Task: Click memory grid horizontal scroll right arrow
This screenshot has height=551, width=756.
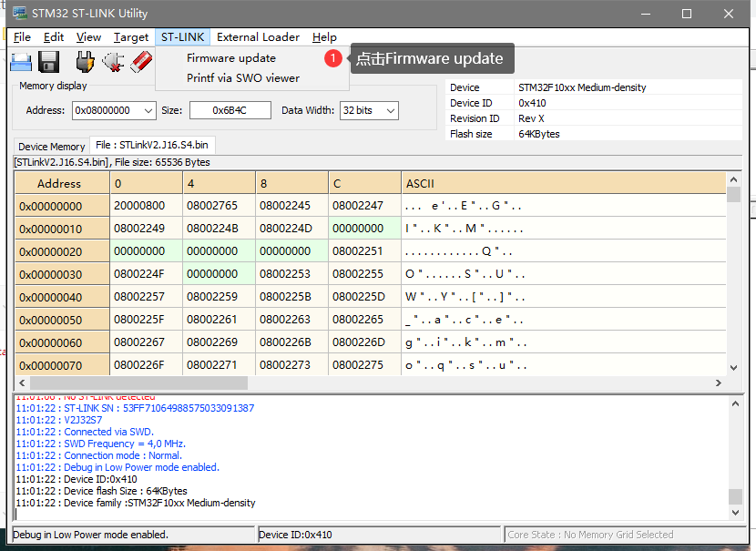Action: click(x=719, y=383)
